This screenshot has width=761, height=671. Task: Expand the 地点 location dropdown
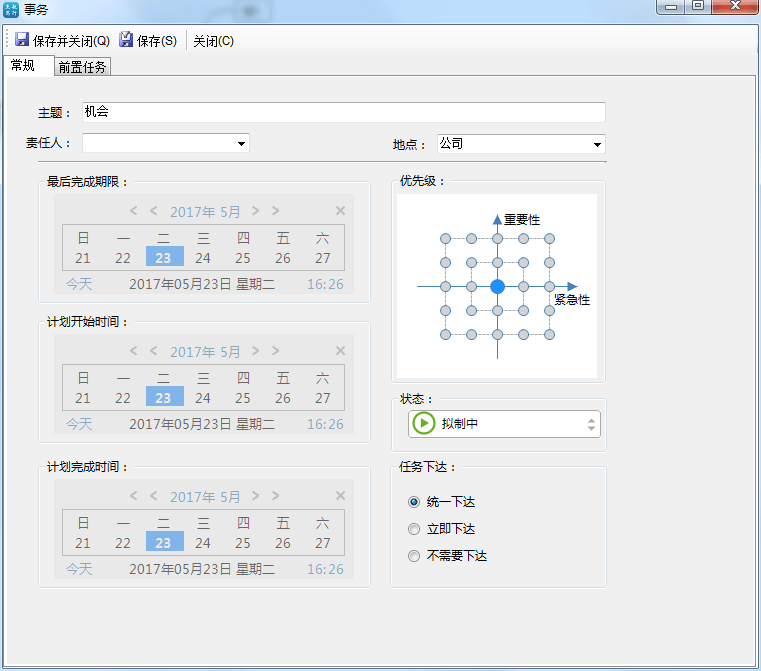click(x=597, y=144)
